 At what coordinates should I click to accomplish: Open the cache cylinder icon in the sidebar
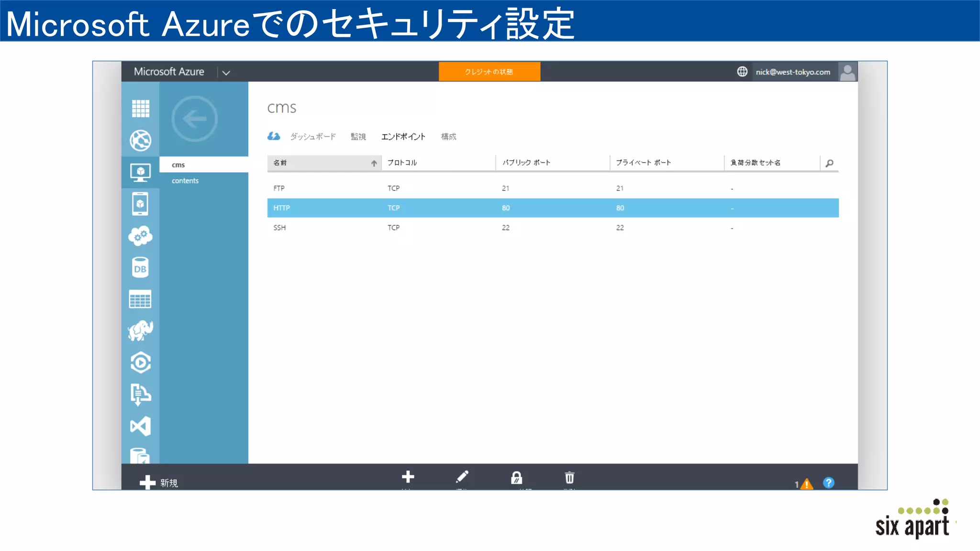click(x=140, y=456)
